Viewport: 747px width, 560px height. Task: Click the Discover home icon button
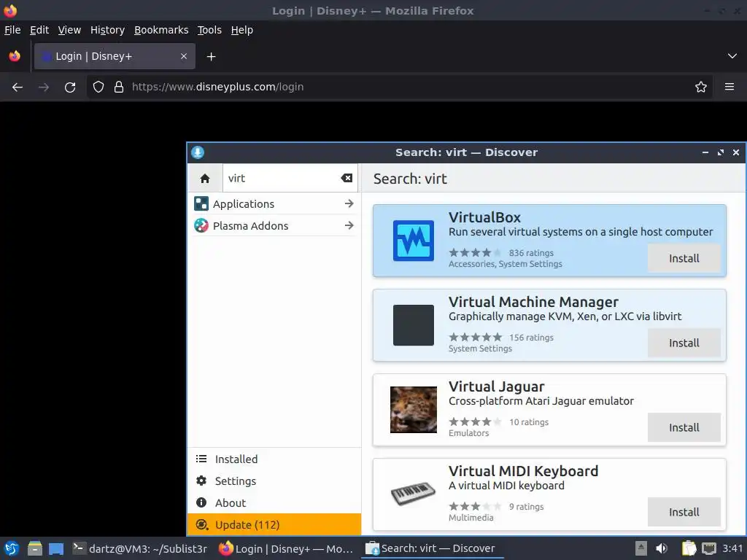pyautogui.click(x=205, y=178)
